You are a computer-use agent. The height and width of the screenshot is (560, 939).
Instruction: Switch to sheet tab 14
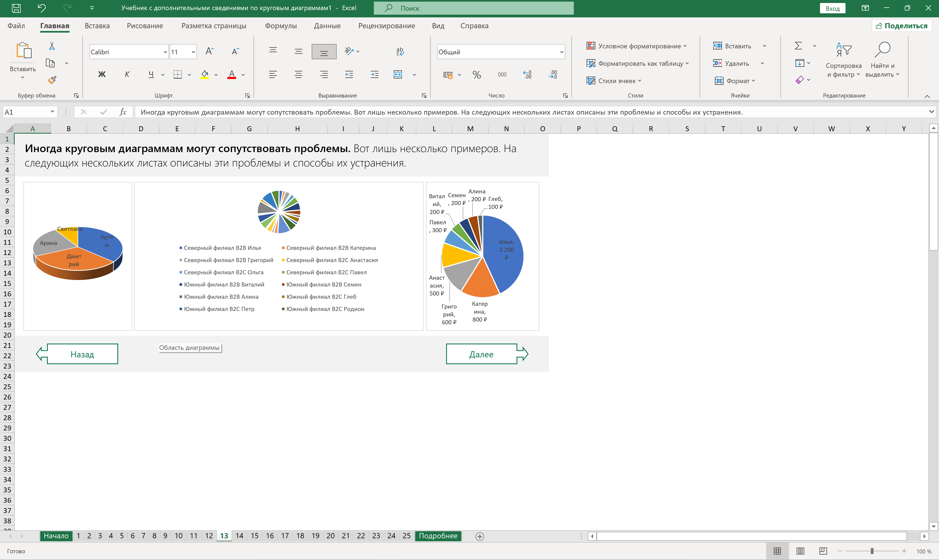coord(239,536)
